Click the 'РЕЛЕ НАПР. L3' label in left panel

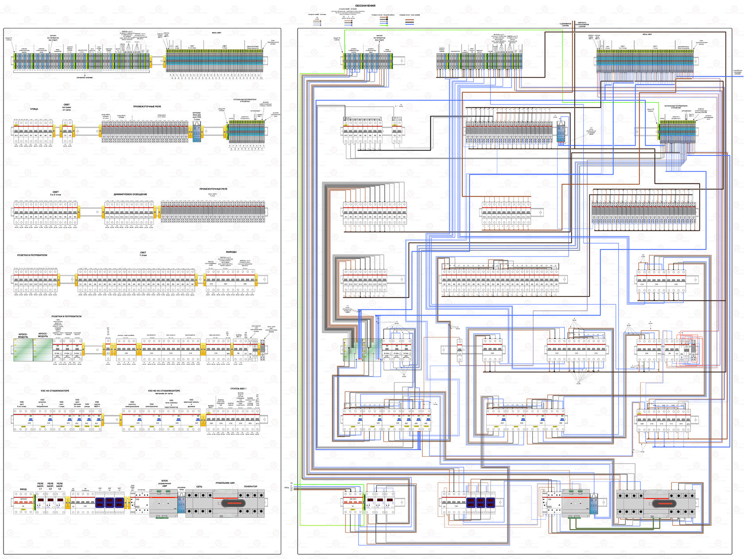(60, 486)
